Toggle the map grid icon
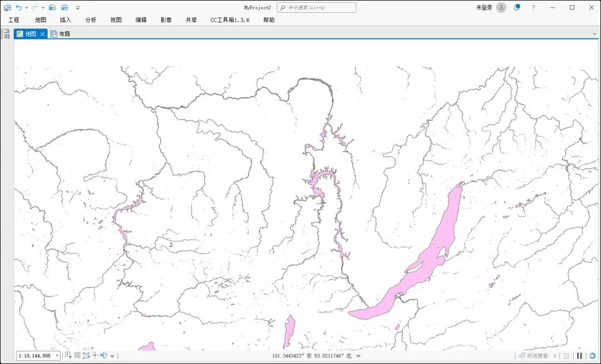The width and height of the screenshot is (601, 364). pyautogui.click(x=77, y=355)
